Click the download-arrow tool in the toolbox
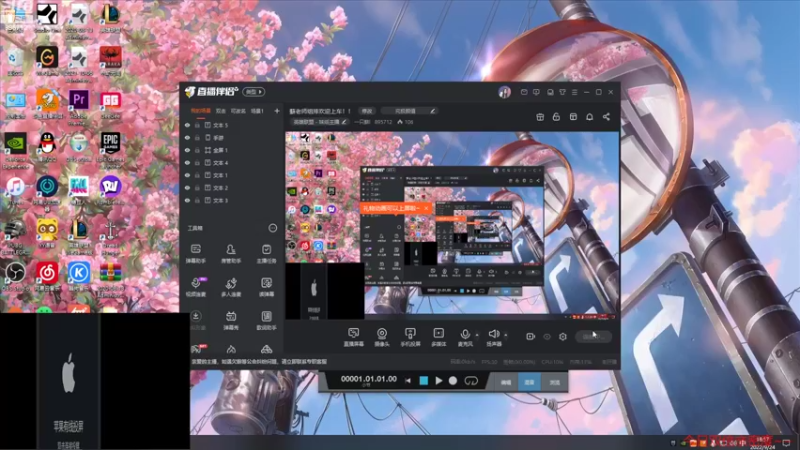The height and width of the screenshot is (450, 800). click(x=196, y=320)
